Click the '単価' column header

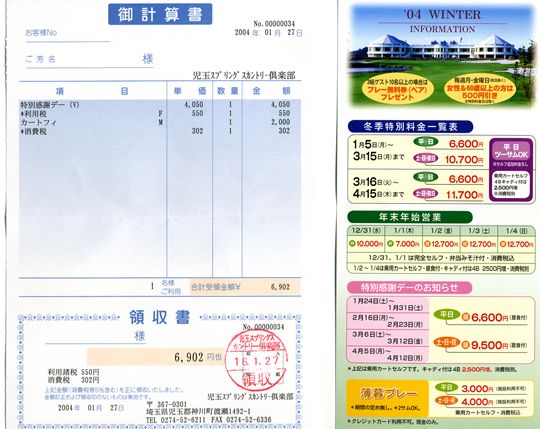190,91
